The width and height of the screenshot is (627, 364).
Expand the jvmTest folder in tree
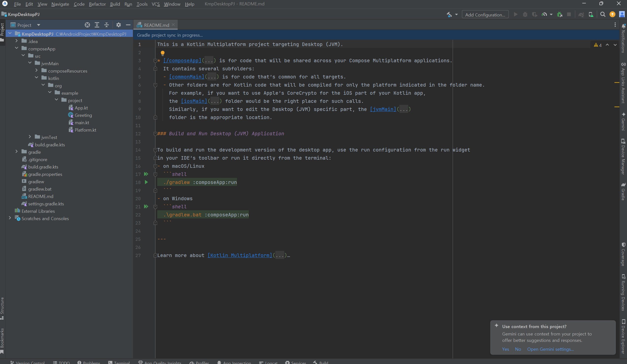(30, 137)
